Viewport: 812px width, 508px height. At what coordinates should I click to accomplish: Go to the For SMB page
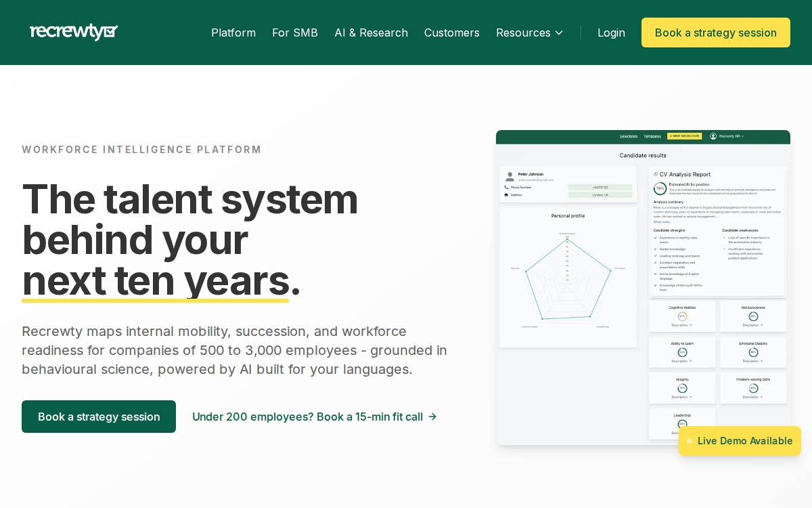[295, 33]
